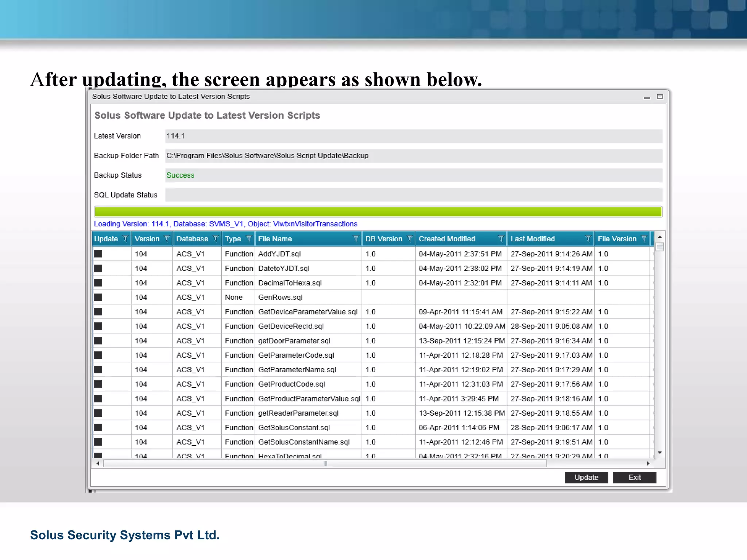Open the filter icon on Last Modified column
Viewport: 747px width, 560px height.
click(x=588, y=239)
